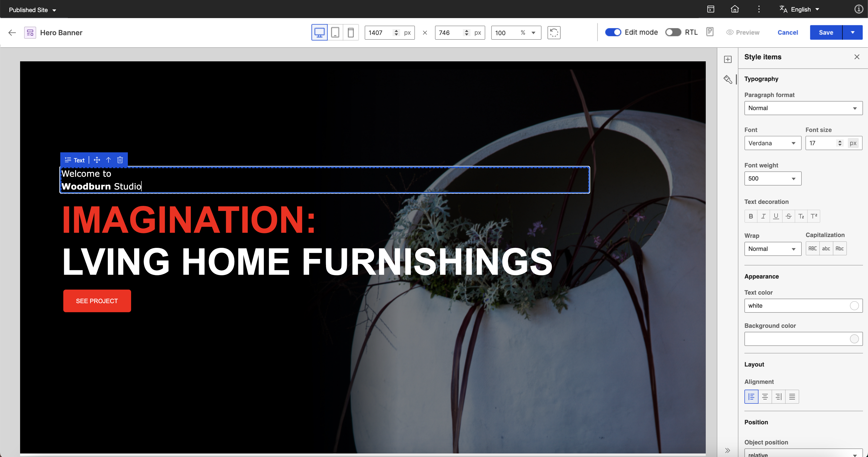Viewport: 868px width, 457px height.
Task: Enable the RTL switch
Action: (x=673, y=32)
